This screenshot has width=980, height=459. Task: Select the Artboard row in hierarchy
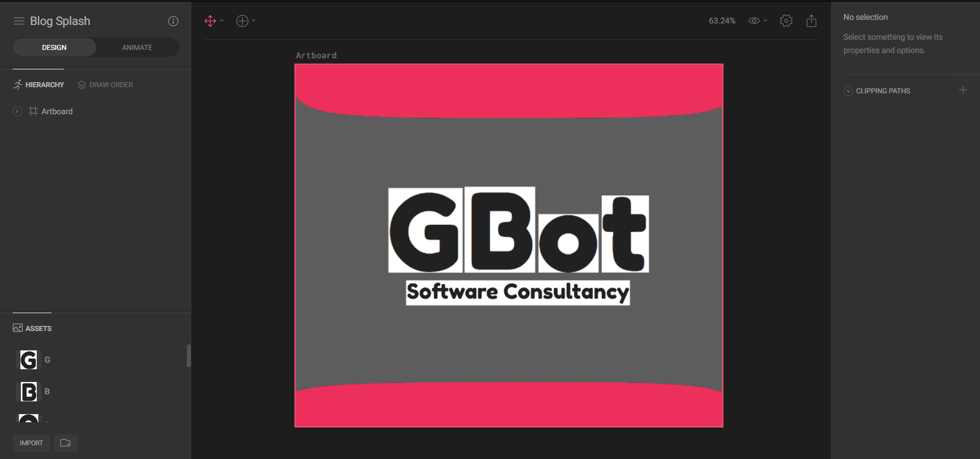(95, 111)
